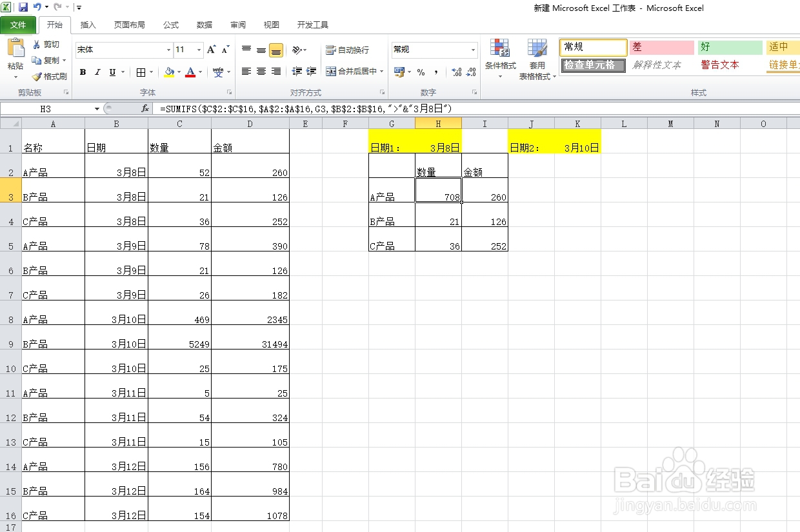
Task: Apply percent style format
Action: point(421,72)
